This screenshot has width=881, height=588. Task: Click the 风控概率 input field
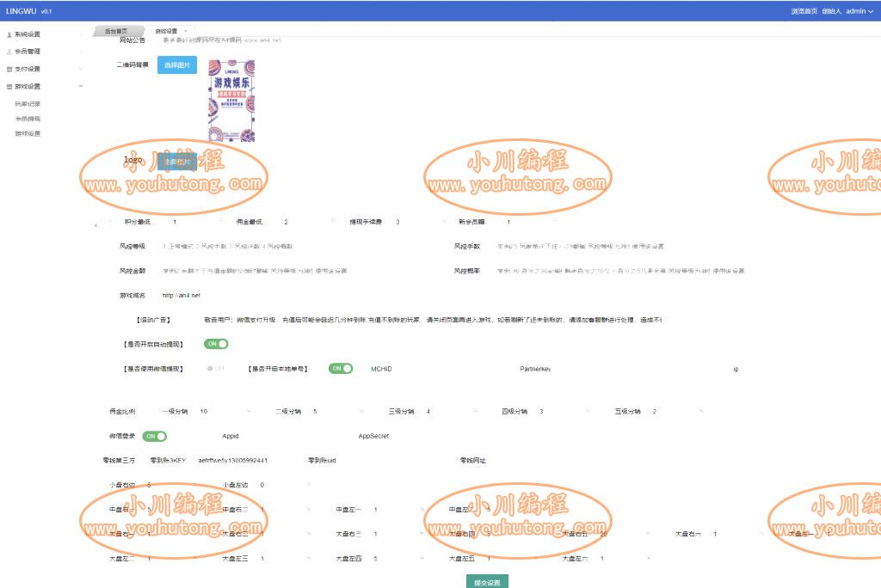pos(632,271)
